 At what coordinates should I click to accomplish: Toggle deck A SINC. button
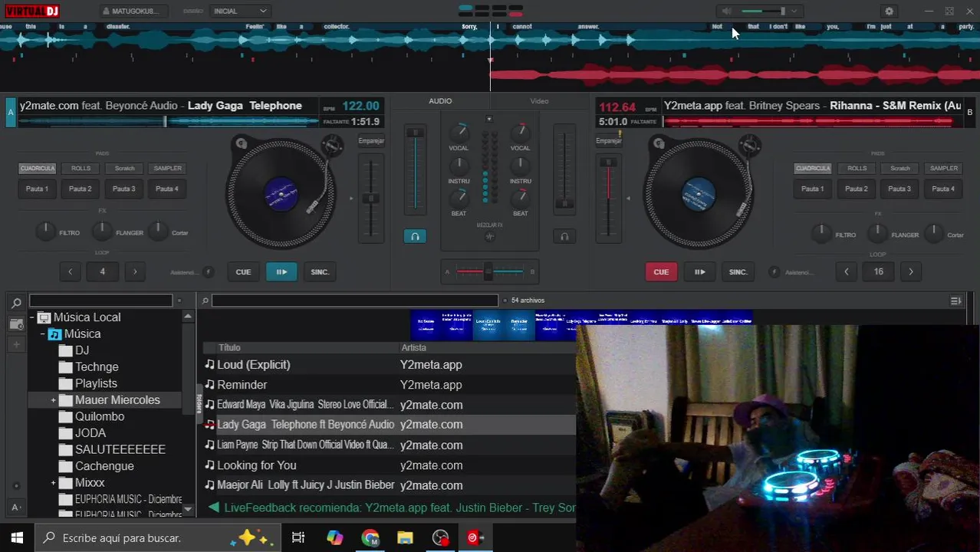320,272
